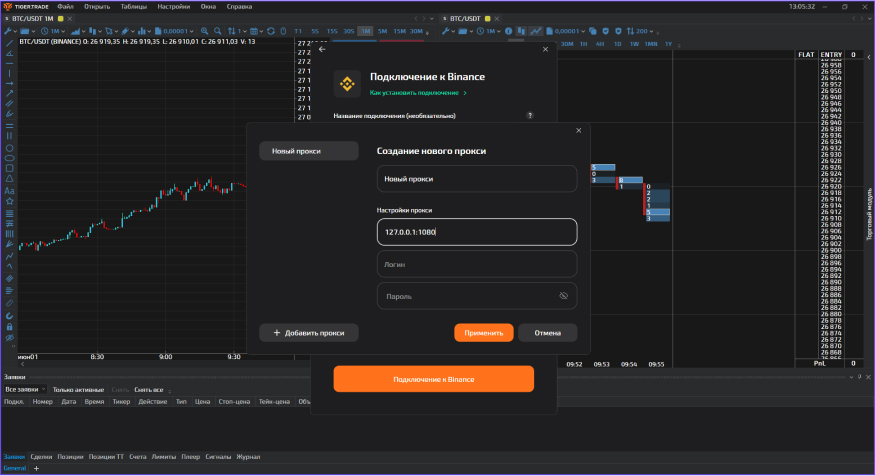
Task: Click first shield icon in right toolbar
Action: click(605, 31)
